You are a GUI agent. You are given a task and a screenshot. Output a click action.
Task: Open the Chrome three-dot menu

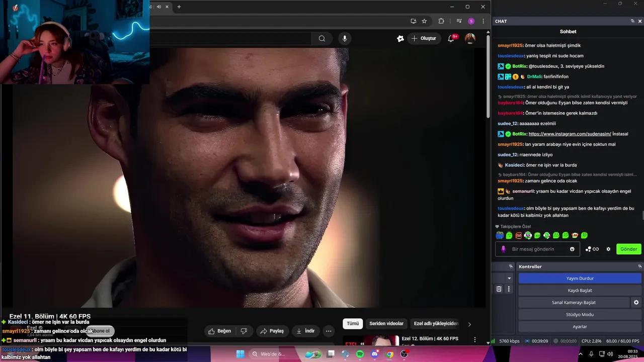483,21
